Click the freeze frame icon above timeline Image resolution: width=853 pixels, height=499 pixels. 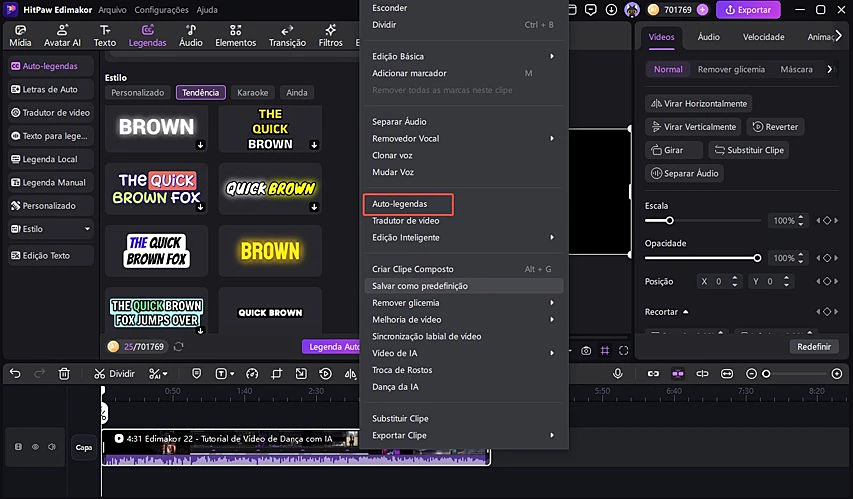coord(301,373)
